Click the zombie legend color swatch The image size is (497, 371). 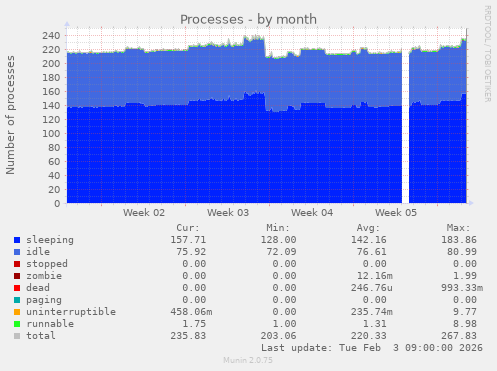click(x=17, y=276)
